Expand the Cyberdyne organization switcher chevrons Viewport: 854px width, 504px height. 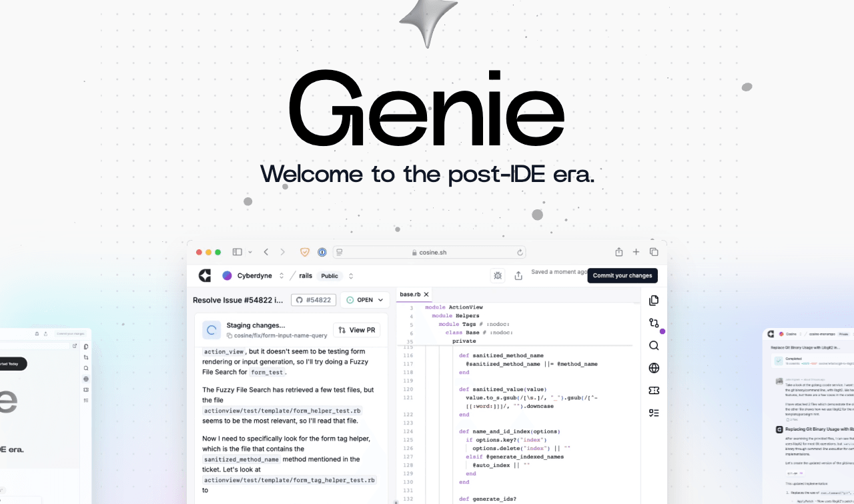point(282,275)
